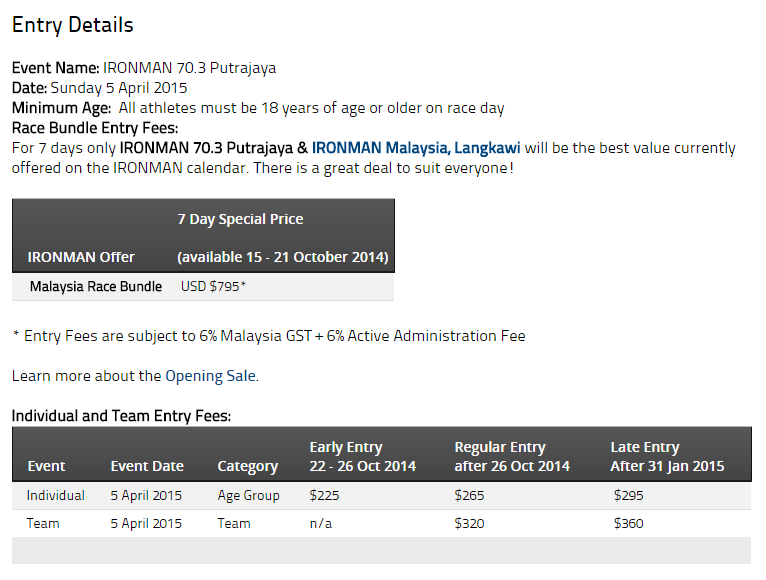Click the $295 late individual price

tap(628, 495)
